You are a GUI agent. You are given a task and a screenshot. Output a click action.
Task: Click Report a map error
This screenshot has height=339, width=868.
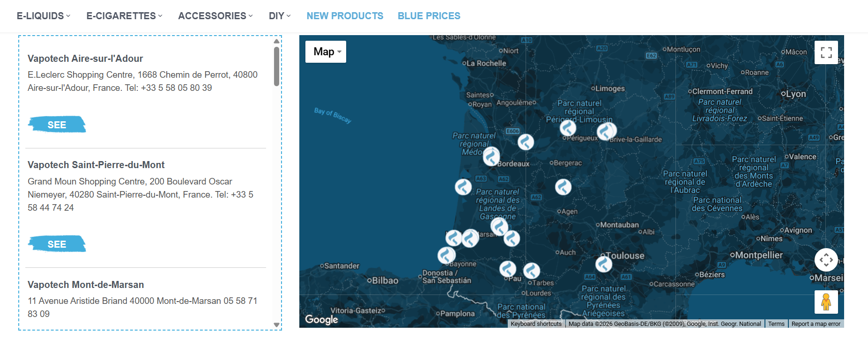816,324
